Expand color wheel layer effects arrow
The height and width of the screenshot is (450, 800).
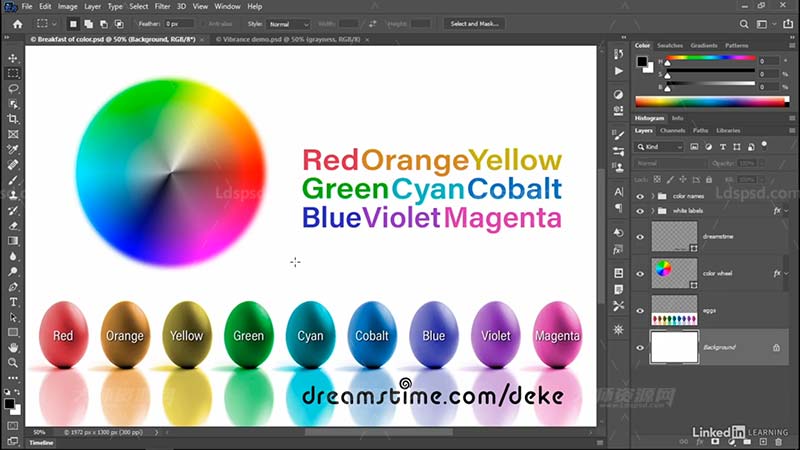click(x=786, y=273)
